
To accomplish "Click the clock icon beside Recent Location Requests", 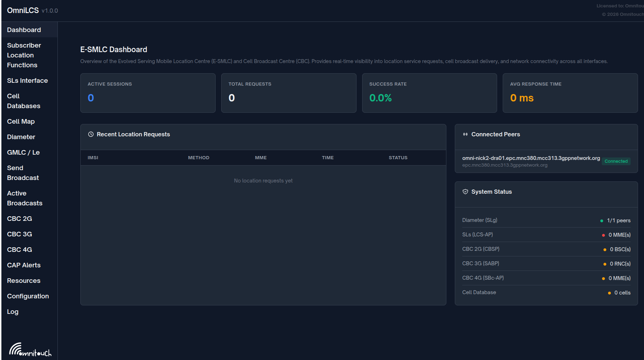I will [x=91, y=134].
